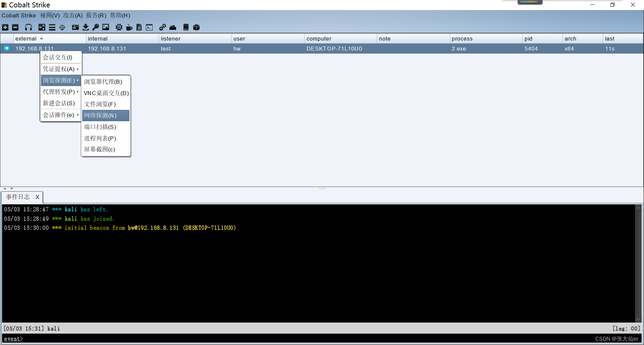The width and height of the screenshot is (644, 345).
Task: Expand 凭证提权(A) submenu
Action: click(x=61, y=69)
